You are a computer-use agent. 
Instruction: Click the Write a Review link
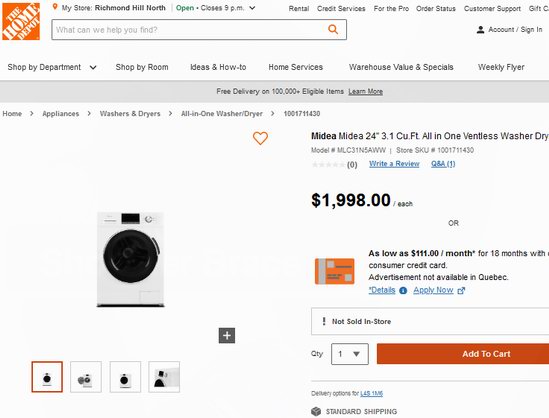click(394, 164)
